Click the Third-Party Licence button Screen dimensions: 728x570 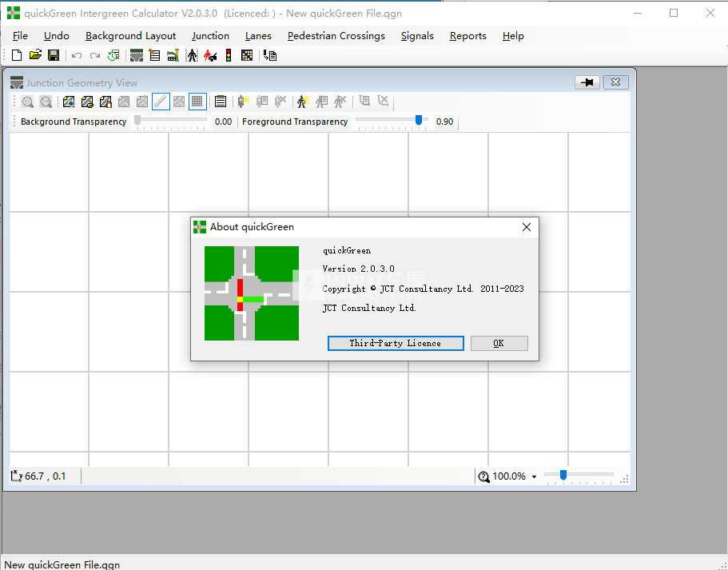[396, 343]
